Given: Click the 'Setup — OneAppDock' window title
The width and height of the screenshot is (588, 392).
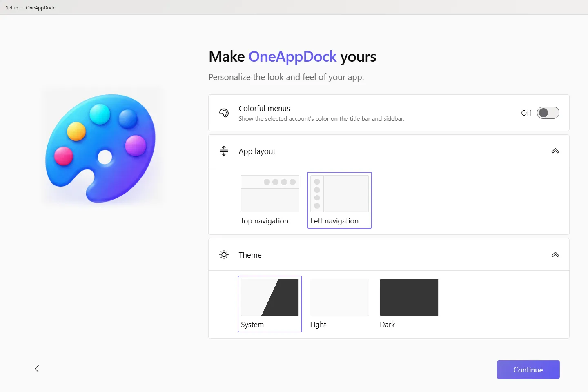Looking at the screenshot, I should point(30,8).
